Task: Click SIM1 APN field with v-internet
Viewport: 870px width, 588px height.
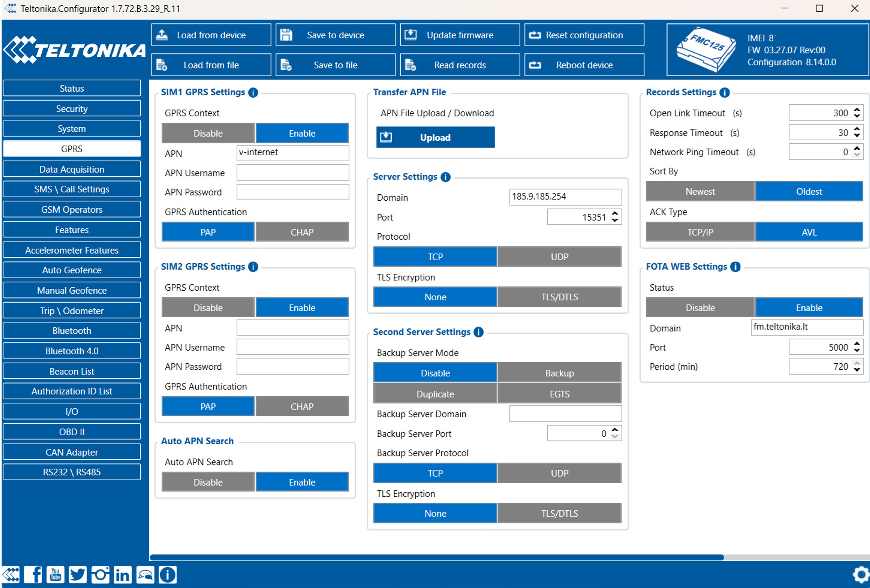Action: click(x=293, y=153)
